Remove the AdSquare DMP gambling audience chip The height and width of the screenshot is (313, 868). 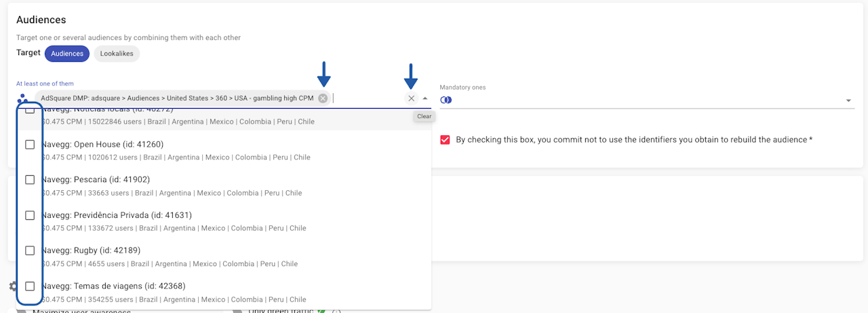click(323, 98)
